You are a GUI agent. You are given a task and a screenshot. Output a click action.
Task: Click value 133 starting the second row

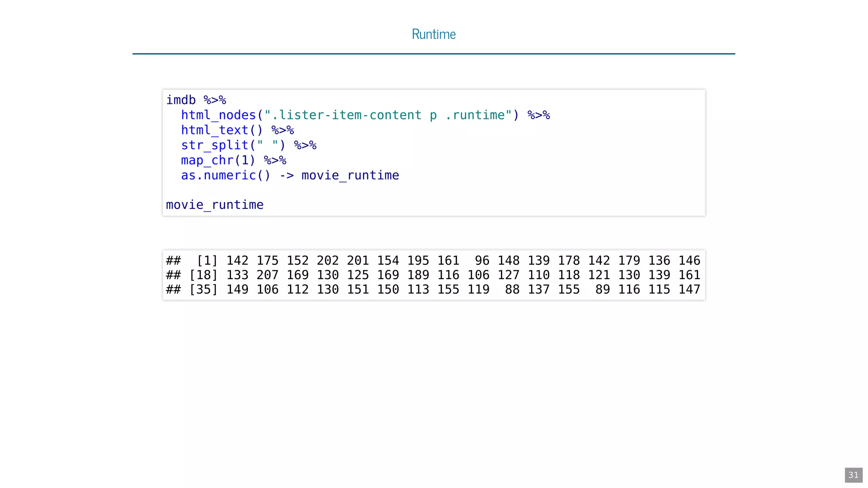click(237, 275)
